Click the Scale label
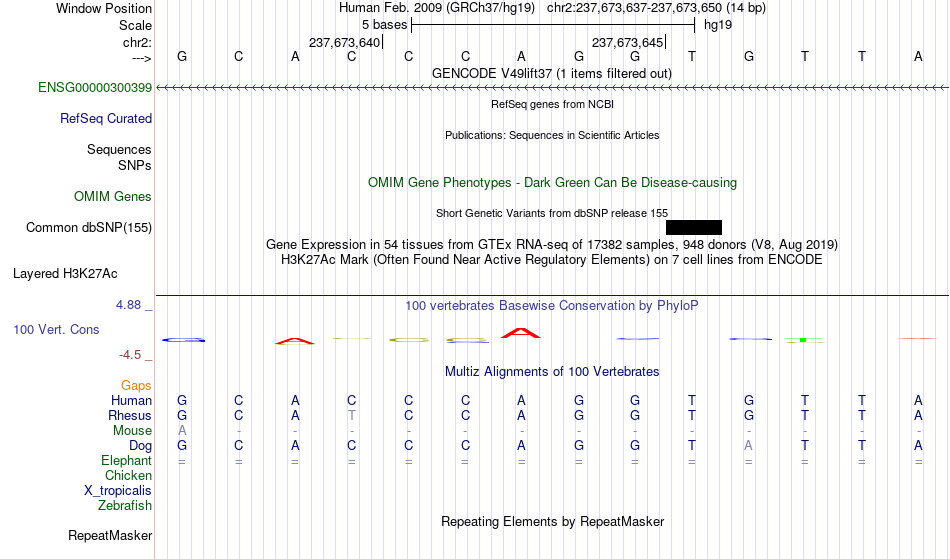950x559 pixels. click(x=135, y=25)
